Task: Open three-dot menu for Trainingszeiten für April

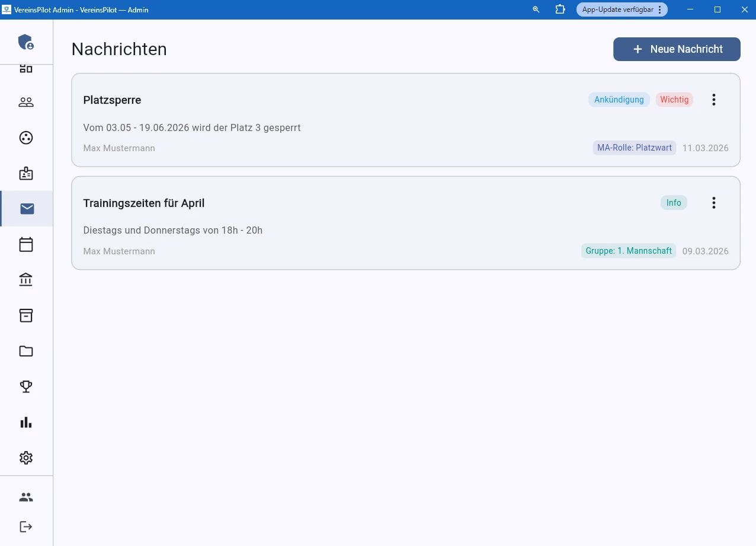Action: coord(714,203)
